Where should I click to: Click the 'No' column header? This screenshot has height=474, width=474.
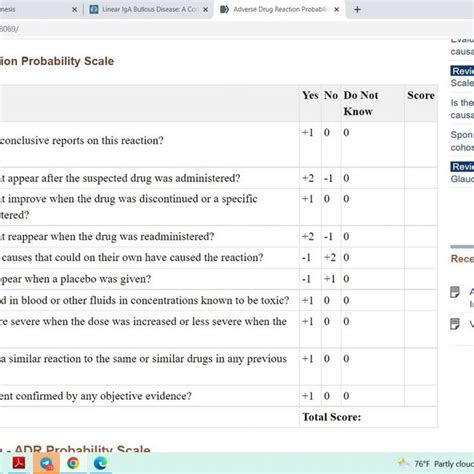click(x=331, y=95)
